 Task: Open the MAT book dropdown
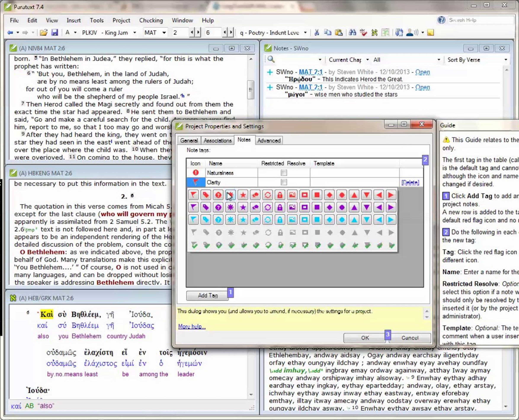(x=164, y=32)
